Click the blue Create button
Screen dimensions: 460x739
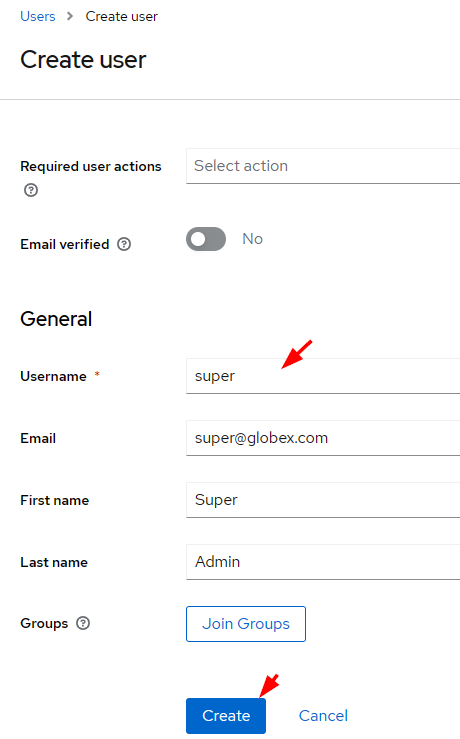pyautogui.click(x=226, y=715)
